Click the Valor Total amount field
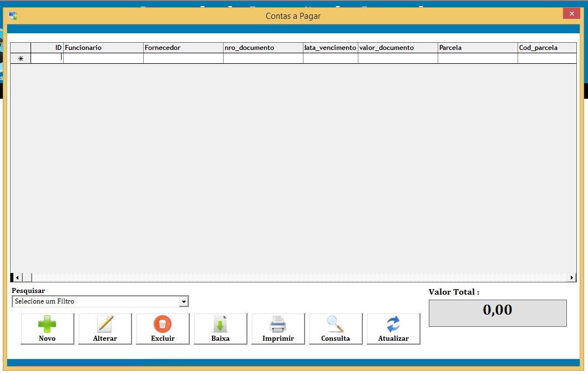The height and width of the screenshot is (374, 588). 498,313
